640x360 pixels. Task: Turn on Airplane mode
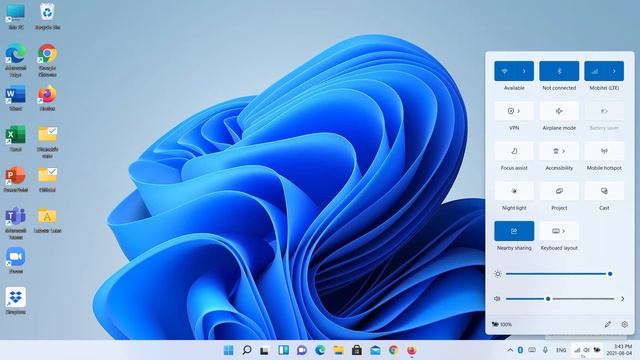[559, 111]
